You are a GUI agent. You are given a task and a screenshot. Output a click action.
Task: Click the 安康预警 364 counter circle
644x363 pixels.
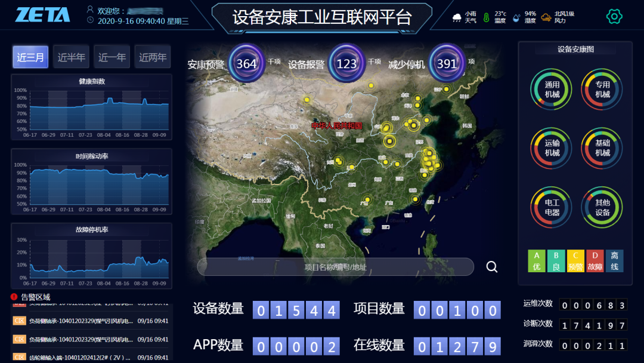pos(246,63)
